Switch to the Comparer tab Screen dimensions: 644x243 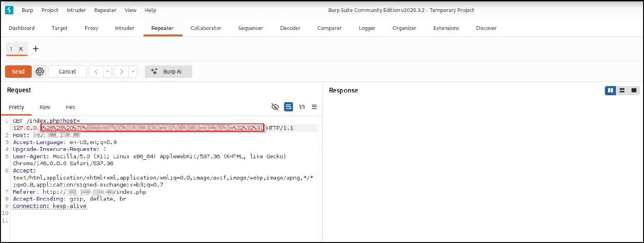[x=329, y=28]
